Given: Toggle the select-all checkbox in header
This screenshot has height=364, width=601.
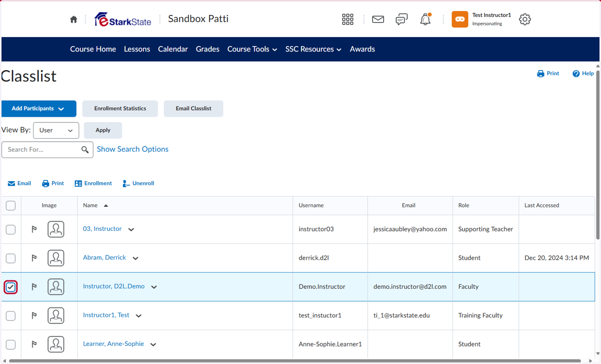Looking at the screenshot, I should pos(11,205).
